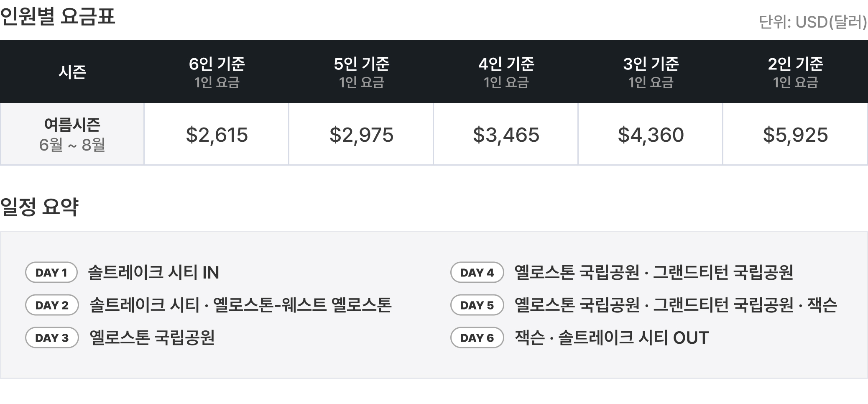Click the 일정 요약 heading

pyautogui.click(x=39, y=207)
